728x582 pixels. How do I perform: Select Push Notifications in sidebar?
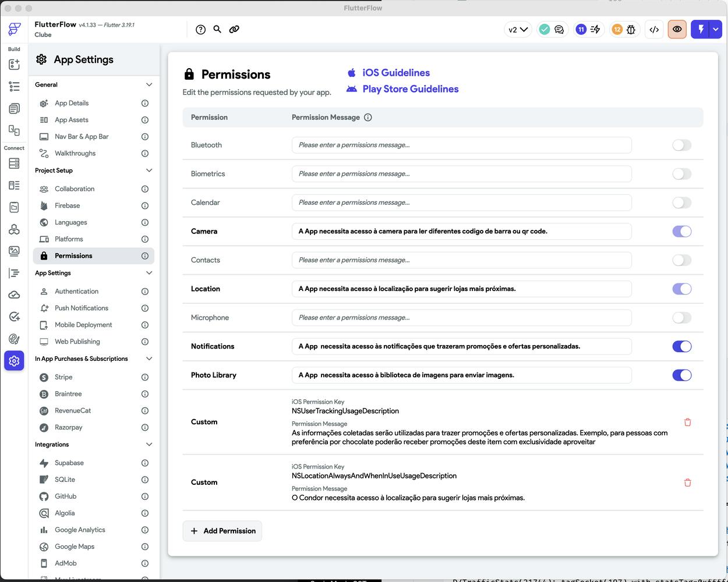pyautogui.click(x=82, y=308)
